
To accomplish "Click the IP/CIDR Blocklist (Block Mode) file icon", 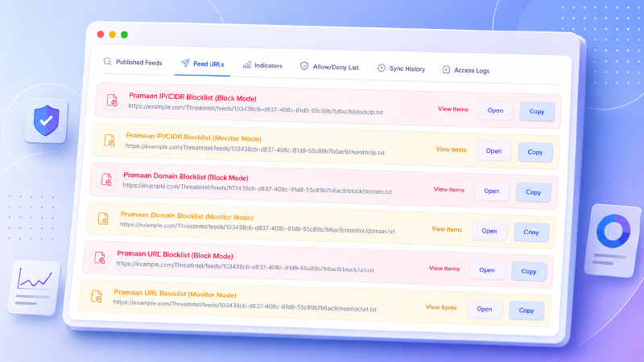I will tap(112, 100).
